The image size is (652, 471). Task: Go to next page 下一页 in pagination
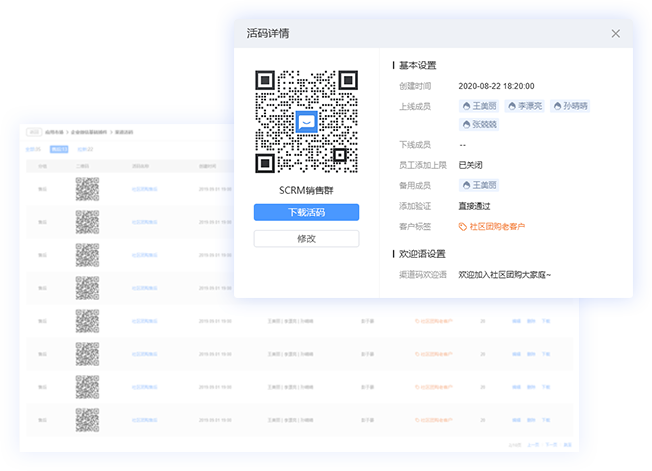551,445
